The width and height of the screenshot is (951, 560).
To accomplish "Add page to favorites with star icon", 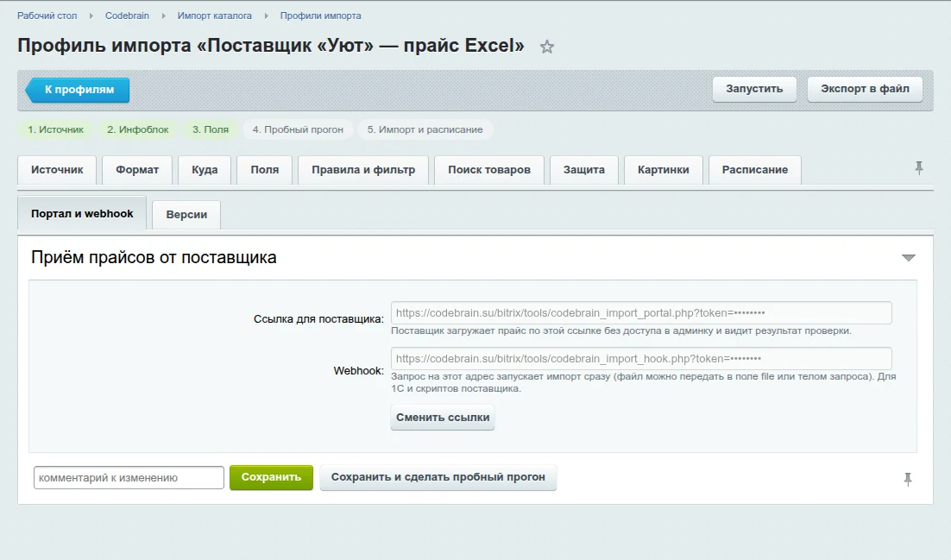I will (547, 47).
